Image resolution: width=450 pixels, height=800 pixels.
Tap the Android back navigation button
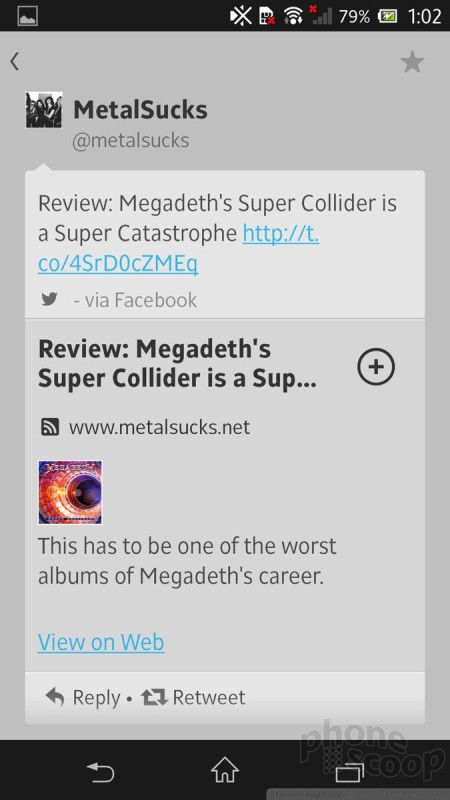click(100, 770)
